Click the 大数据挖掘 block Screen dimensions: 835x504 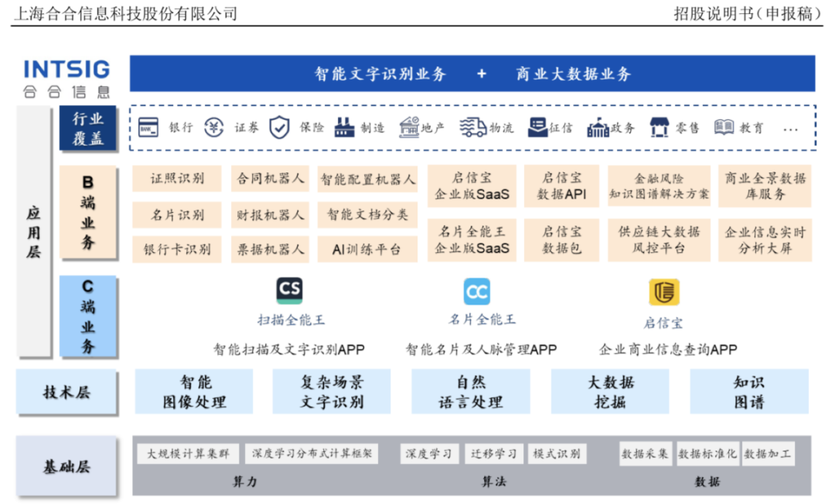click(610, 392)
